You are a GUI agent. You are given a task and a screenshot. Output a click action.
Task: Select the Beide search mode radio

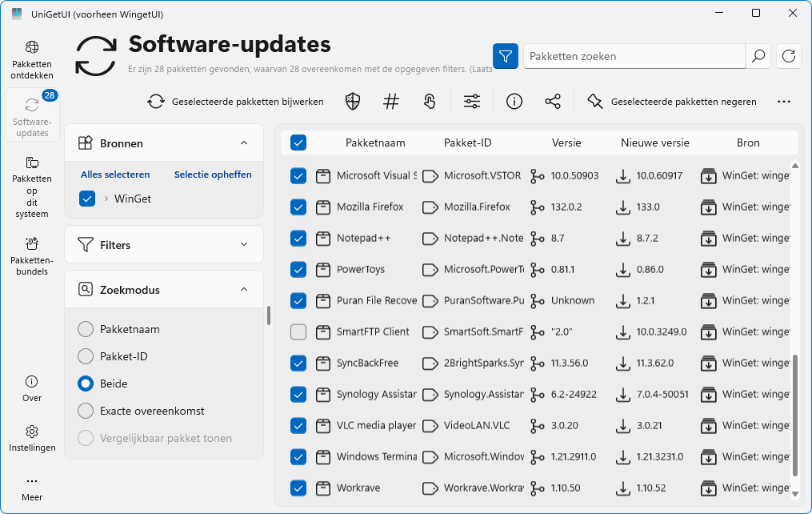pos(86,383)
